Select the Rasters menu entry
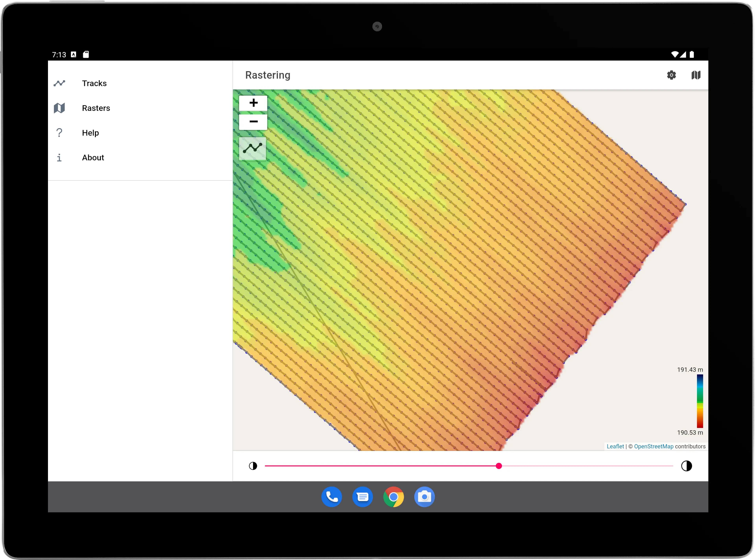The width and height of the screenshot is (755, 560). (96, 108)
